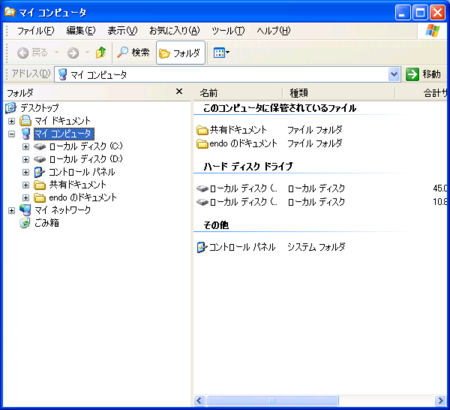This screenshot has height=410, width=450.
Task: Select コントロール パネル in the file list
Action: tap(236, 247)
